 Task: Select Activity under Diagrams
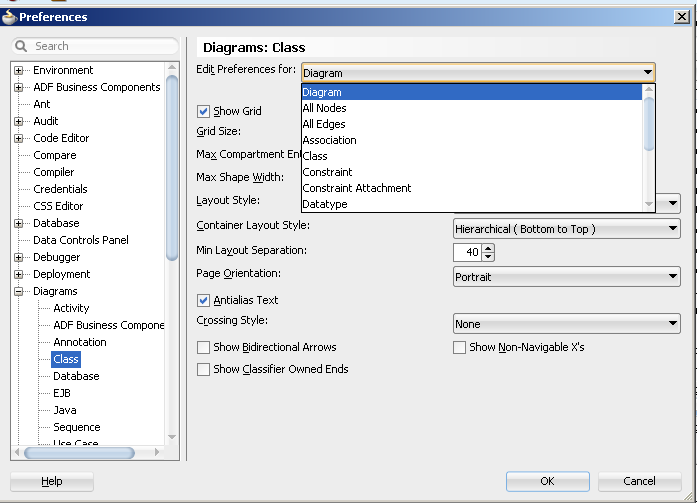[x=71, y=308]
